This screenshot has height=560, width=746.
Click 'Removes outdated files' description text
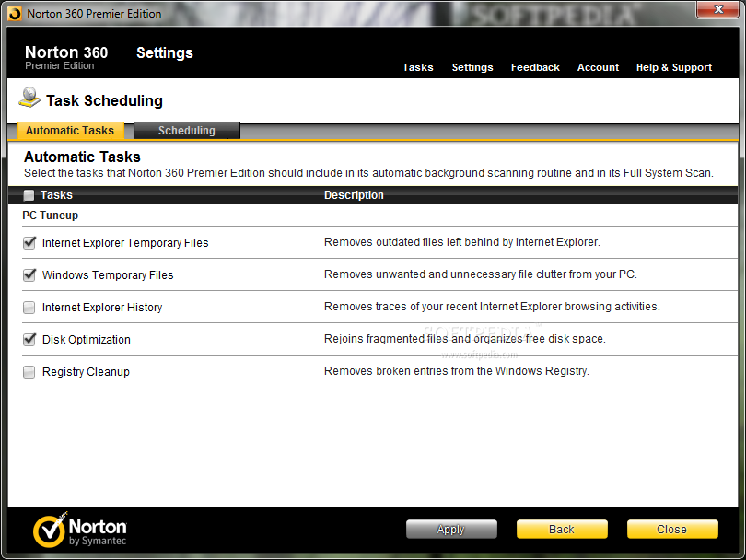pyautogui.click(x=462, y=241)
